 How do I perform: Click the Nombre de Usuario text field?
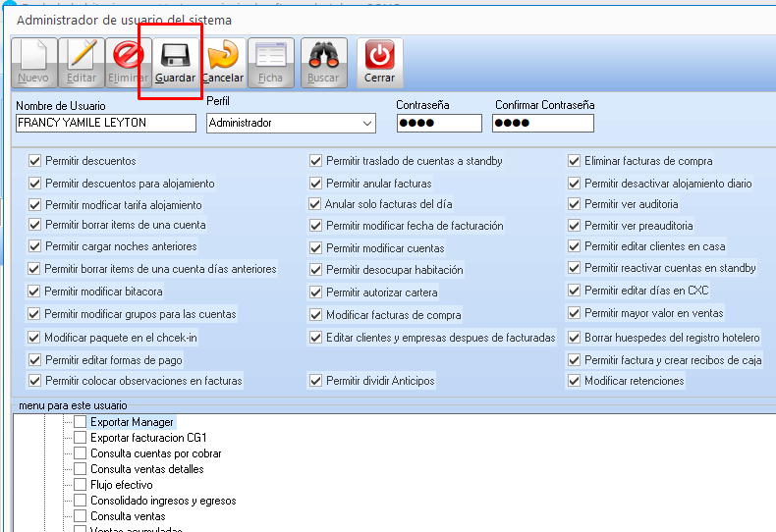(106, 124)
